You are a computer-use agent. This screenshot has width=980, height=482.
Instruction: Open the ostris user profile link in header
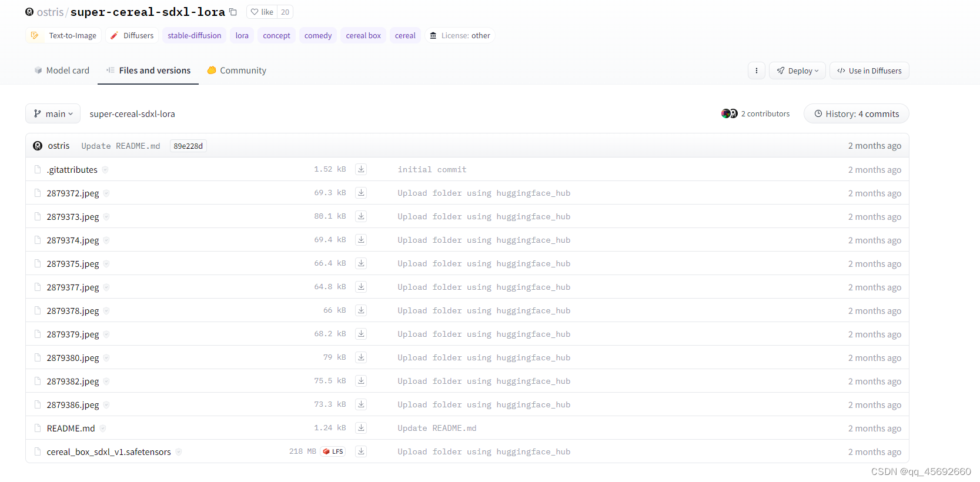(50, 12)
